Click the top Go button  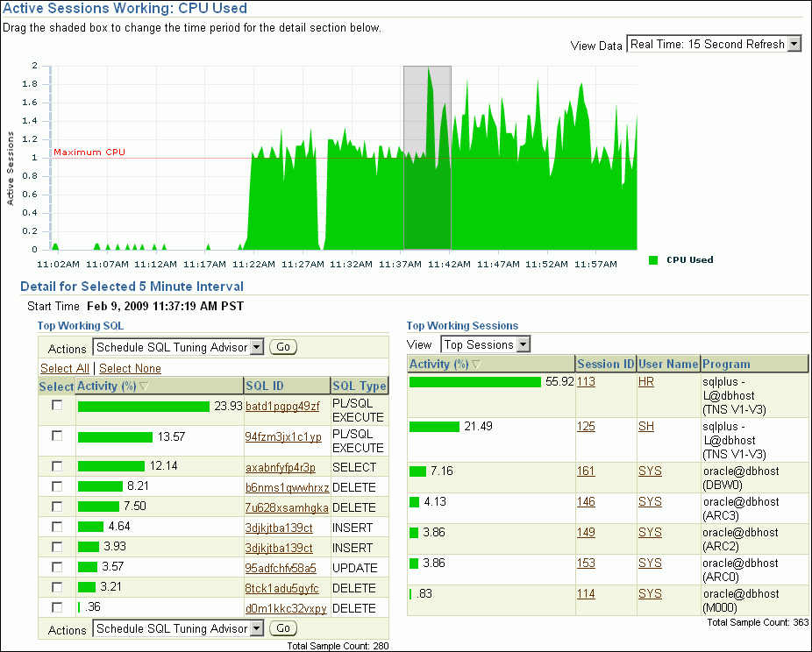(282, 347)
